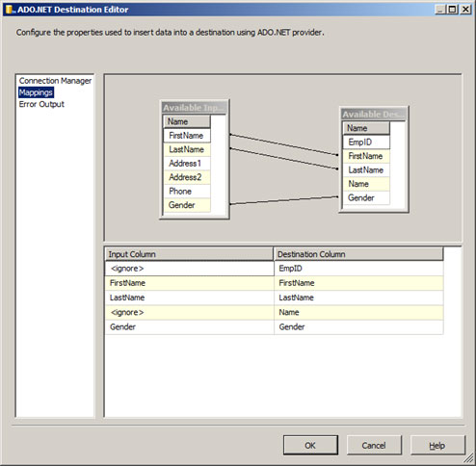Select Address2 in Available Input Columns
The image size is (476, 466).
187,177
